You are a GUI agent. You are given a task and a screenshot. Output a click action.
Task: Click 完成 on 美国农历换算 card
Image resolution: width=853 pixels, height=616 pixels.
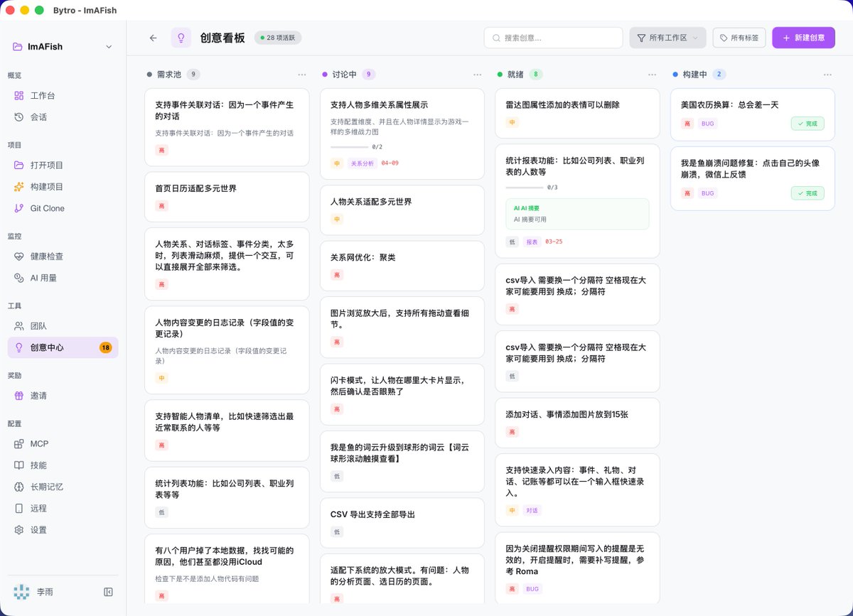pos(808,124)
